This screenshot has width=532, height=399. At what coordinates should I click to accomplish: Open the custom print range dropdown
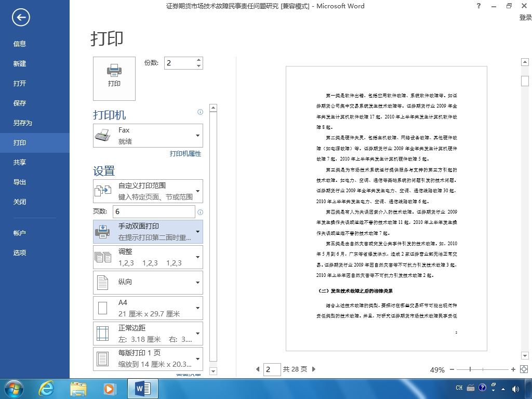pos(148,191)
